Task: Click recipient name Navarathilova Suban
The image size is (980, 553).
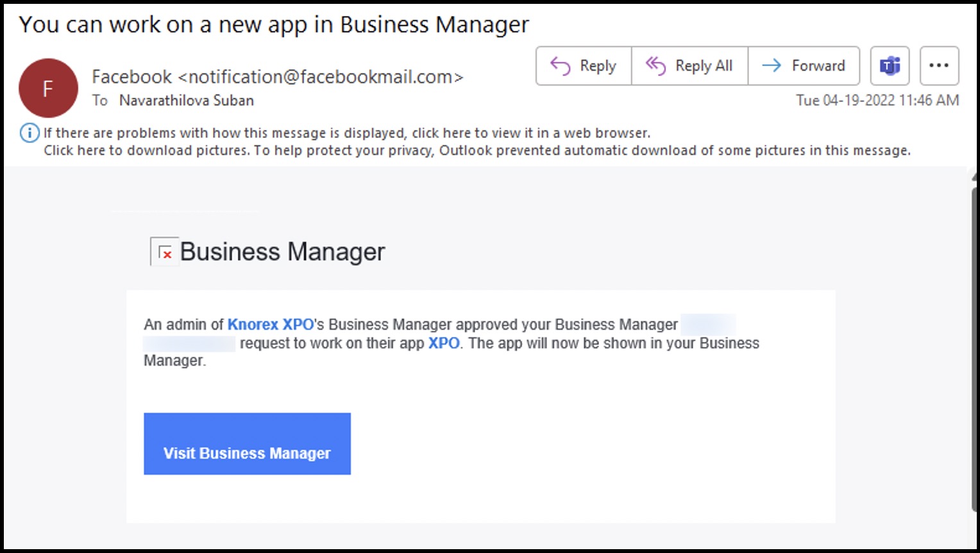Action: [185, 100]
